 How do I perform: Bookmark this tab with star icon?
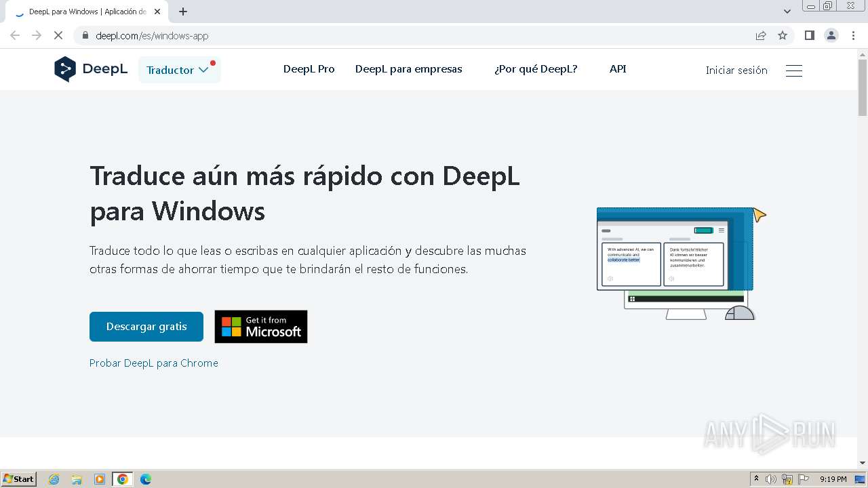(x=783, y=36)
